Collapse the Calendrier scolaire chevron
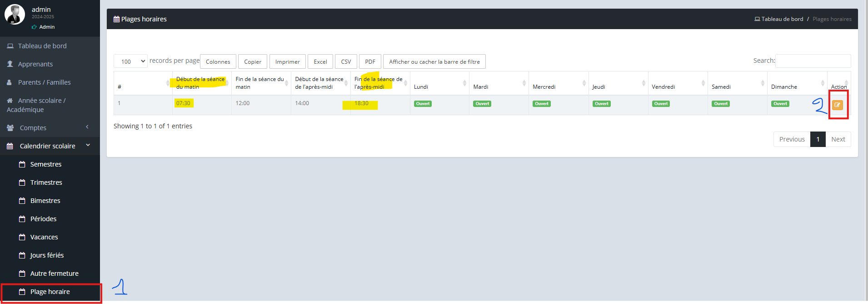Viewport: 868px width, 304px height. (88, 145)
